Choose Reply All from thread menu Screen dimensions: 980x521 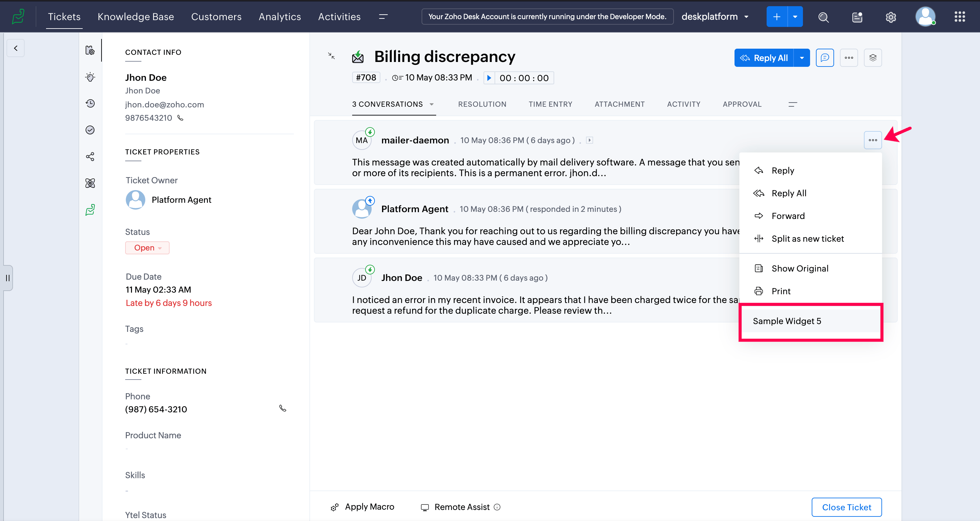tap(810, 193)
